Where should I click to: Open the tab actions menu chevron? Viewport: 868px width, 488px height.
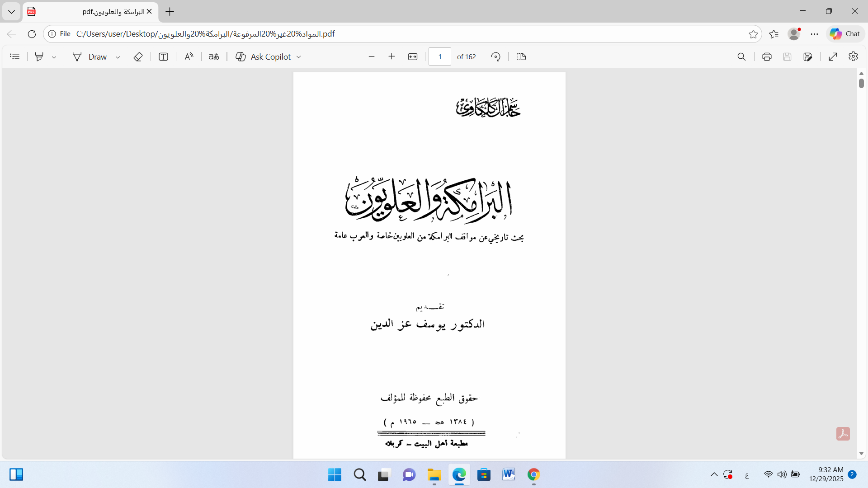click(x=11, y=12)
